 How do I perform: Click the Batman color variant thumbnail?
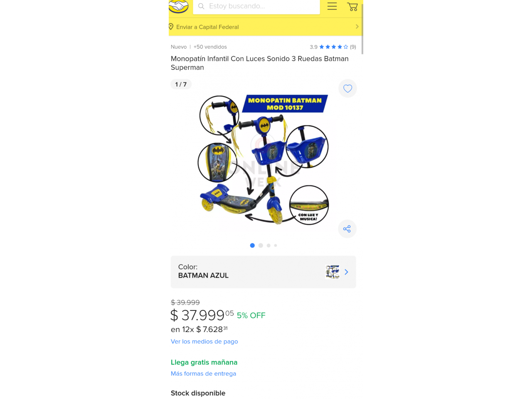[332, 272]
